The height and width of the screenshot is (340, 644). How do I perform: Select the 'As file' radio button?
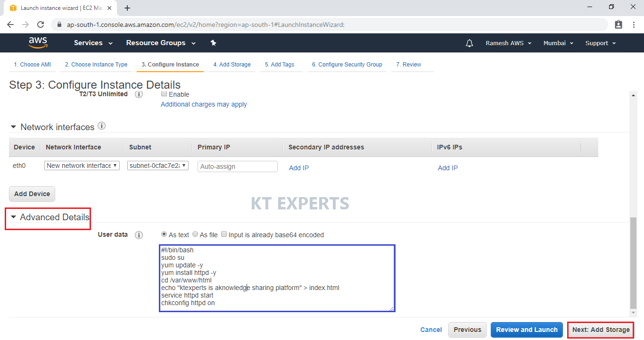pyautogui.click(x=195, y=234)
